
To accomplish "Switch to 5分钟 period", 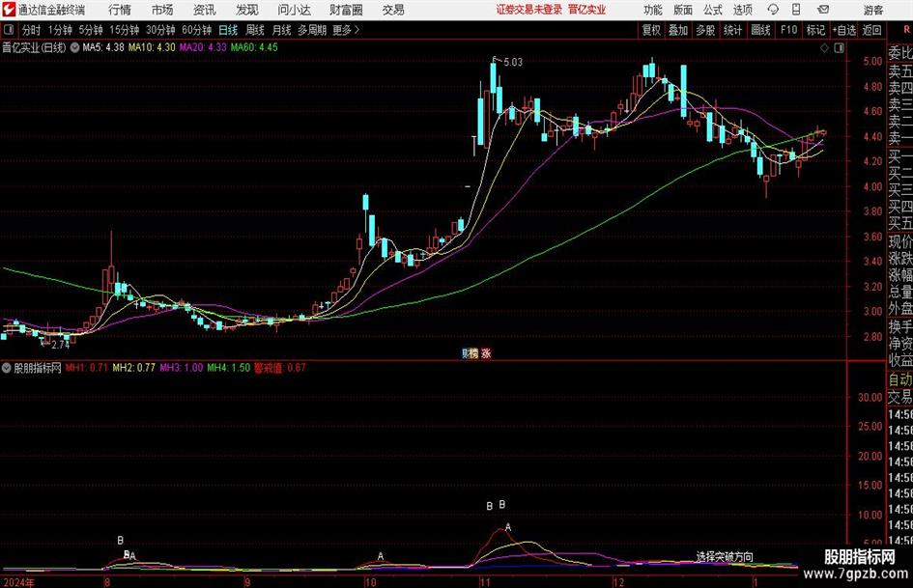I will [x=90, y=30].
